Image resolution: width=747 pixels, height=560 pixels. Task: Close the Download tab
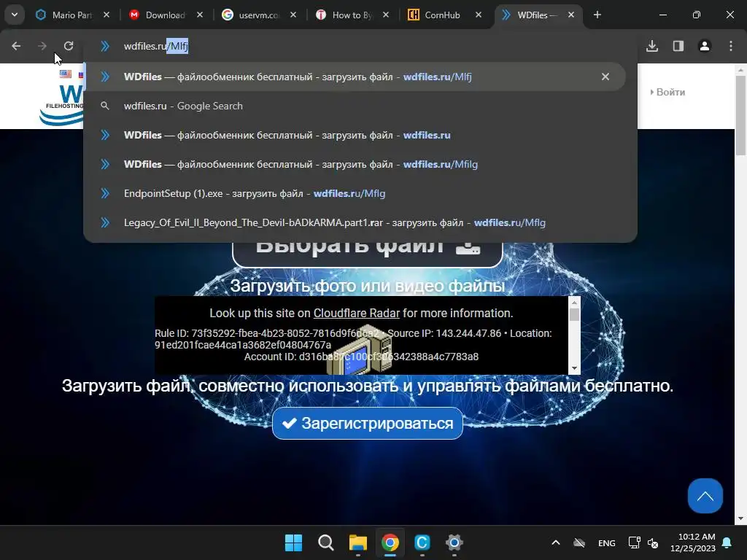(200, 15)
